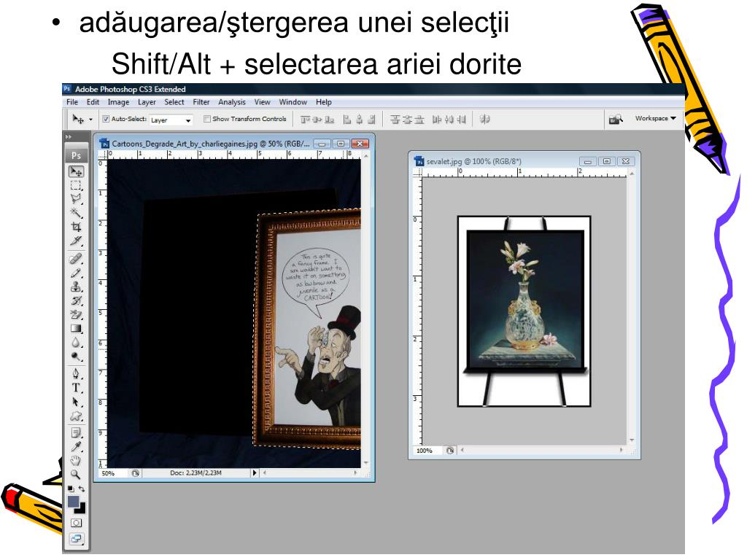Select the Dodge tool
Screen dimensions: 747x560
point(76,356)
